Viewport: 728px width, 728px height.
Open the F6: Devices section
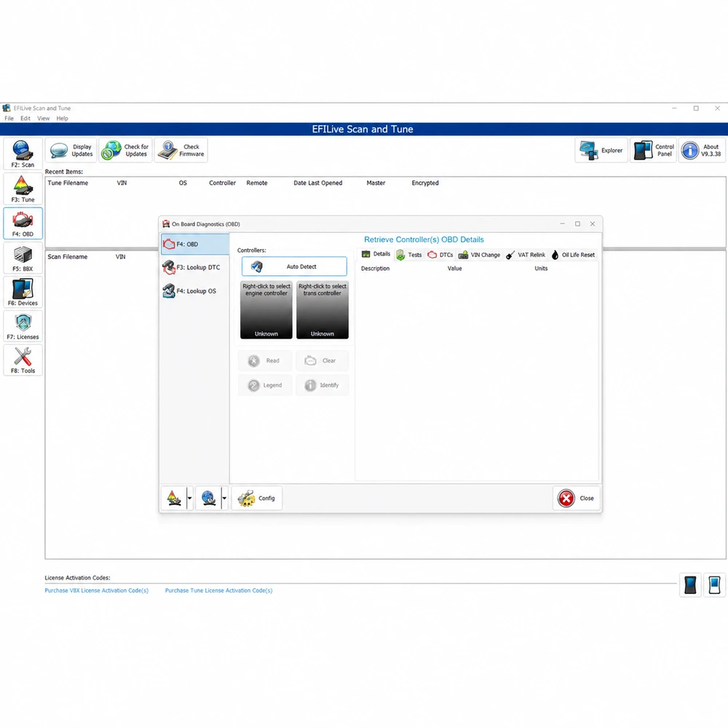[23, 292]
